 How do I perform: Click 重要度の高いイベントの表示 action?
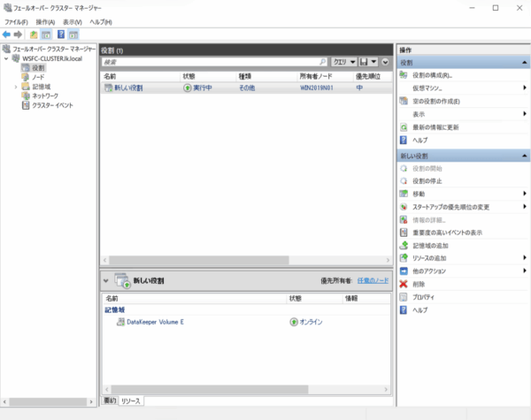447,233
